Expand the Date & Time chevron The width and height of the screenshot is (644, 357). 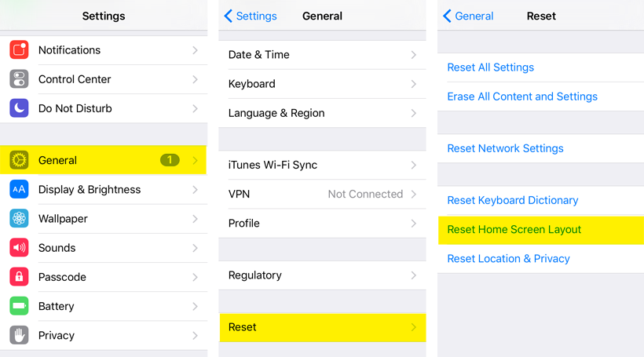click(413, 55)
